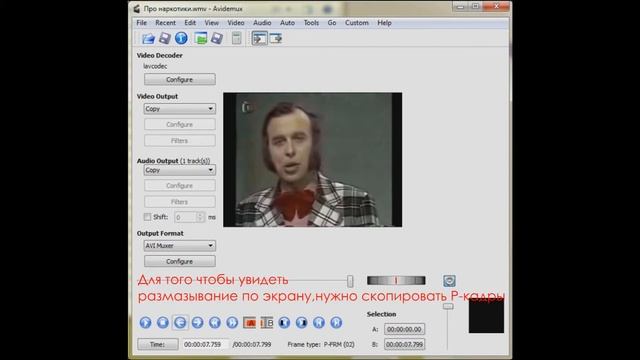Click Filters under Audio Output

(x=180, y=202)
